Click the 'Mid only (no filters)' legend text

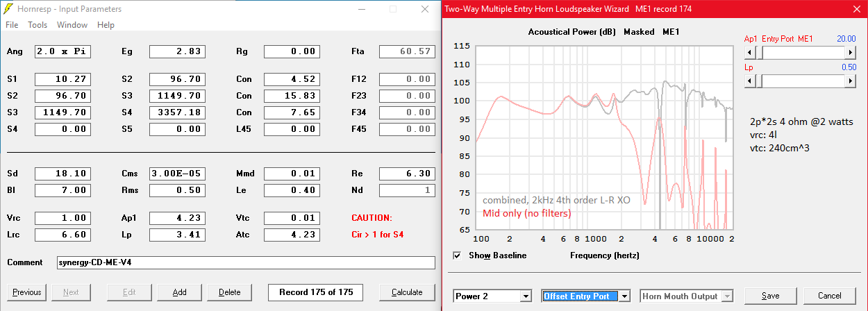coord(527,213)
